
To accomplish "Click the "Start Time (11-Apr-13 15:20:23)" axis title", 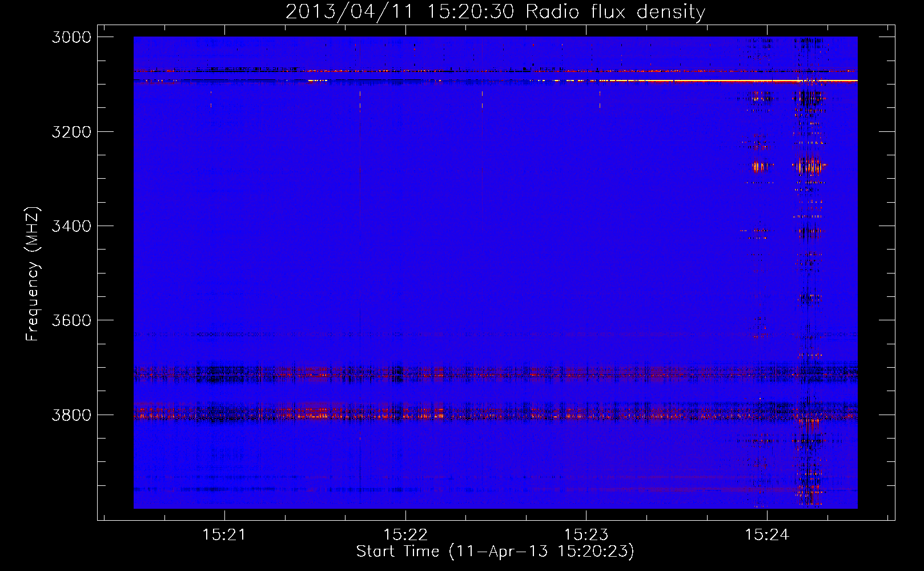I will tap(495, 552).
